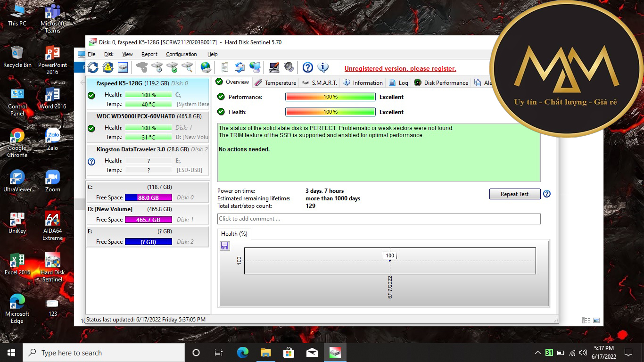Click the Unregistered version, please register link
The width and height of the screenshot is (644, 362).
(x=400, y=68)
